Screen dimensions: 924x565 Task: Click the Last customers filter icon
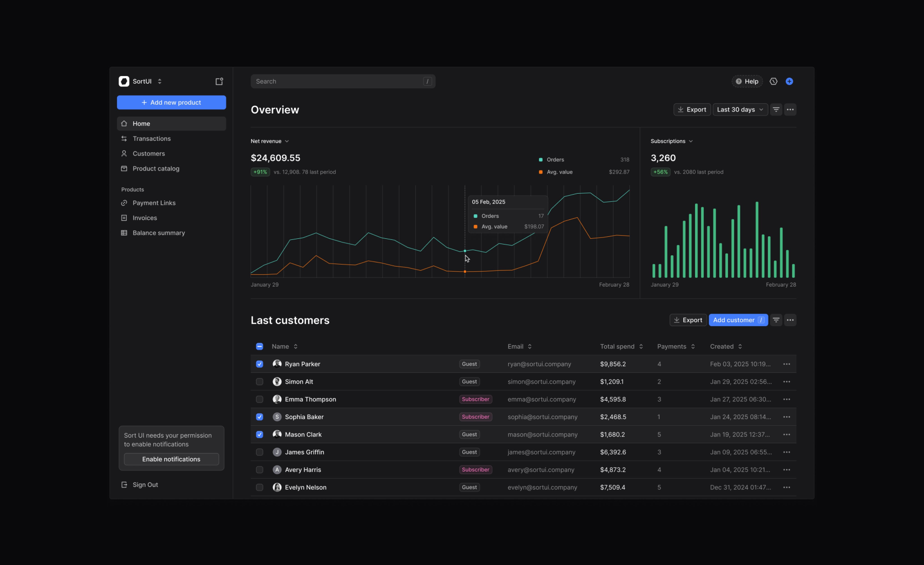tap(776, 320)
